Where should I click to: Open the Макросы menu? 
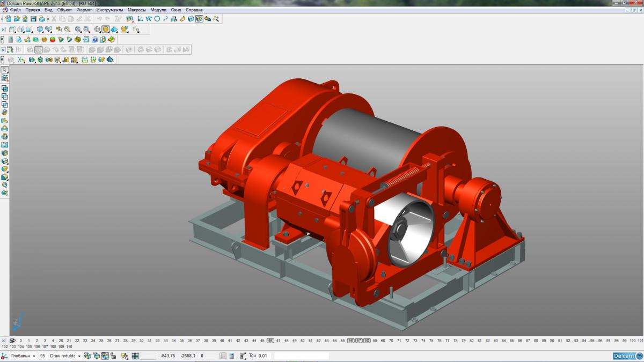click(137, 10)
